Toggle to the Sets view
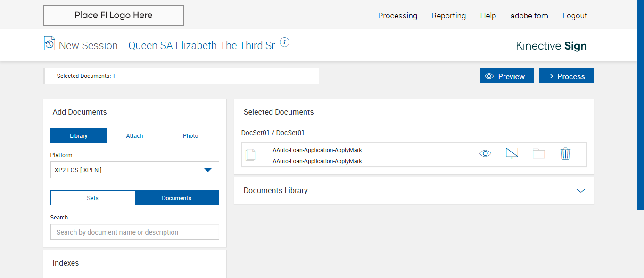Viewport: 644px width, 278px height. coord(93,198)
